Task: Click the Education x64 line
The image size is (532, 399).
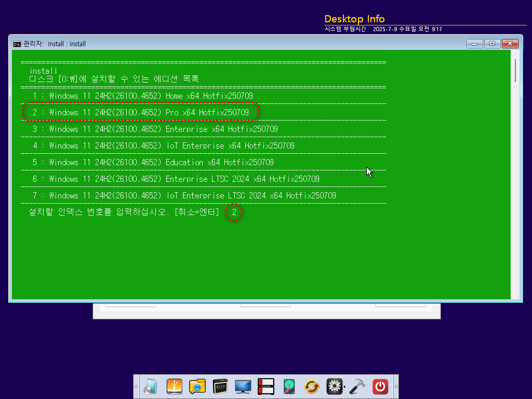Action: (153, 162)
